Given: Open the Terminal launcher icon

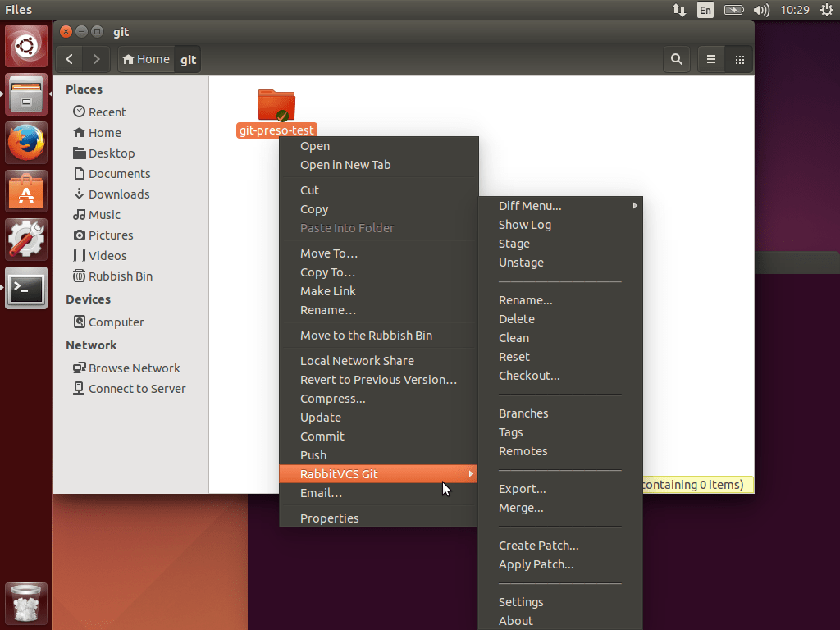Looking at the screenshot, I should [26, 288].
